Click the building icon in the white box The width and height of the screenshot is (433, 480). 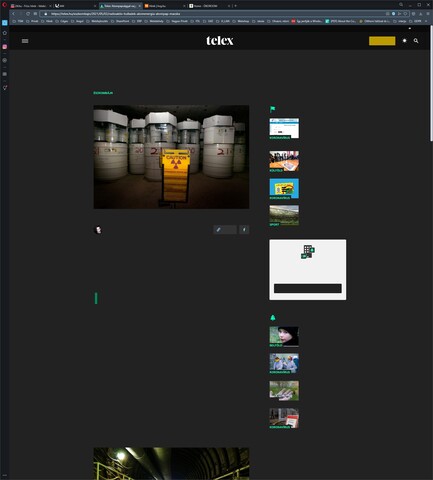click(308, 252)
